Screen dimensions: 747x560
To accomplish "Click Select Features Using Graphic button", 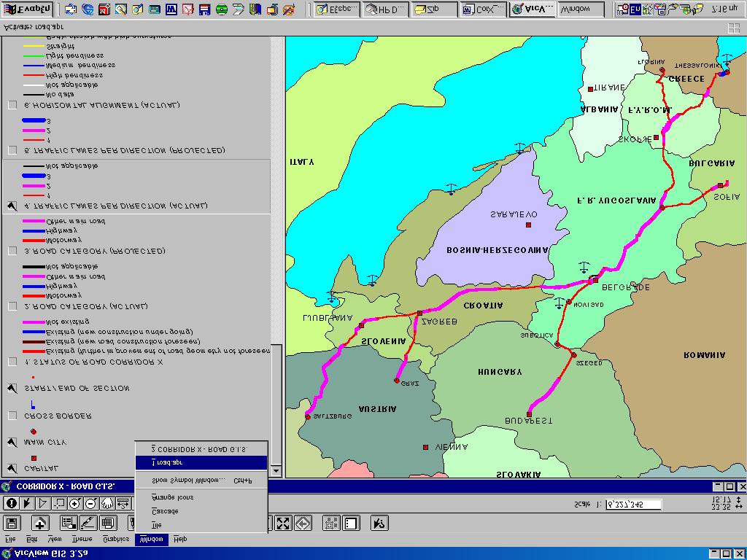I will 332,524.
